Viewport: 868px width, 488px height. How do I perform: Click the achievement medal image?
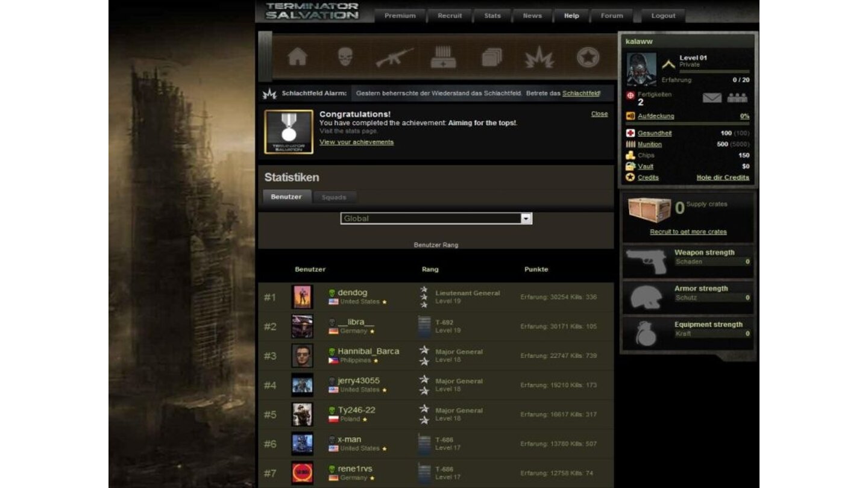[x=289, y=132]
